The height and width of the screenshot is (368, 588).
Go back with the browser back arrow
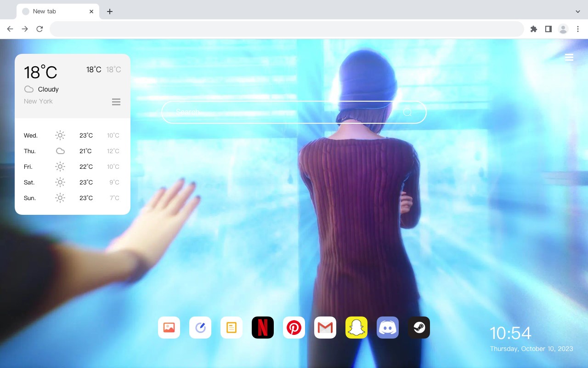tap(10, 29)
